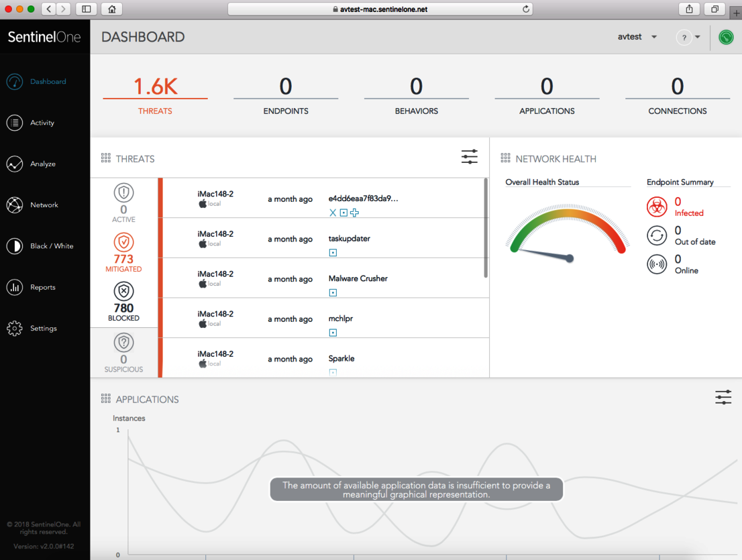742x560 pixels.
Task: Click the Infected biohazard icon
Action: (x=656, y=207)
